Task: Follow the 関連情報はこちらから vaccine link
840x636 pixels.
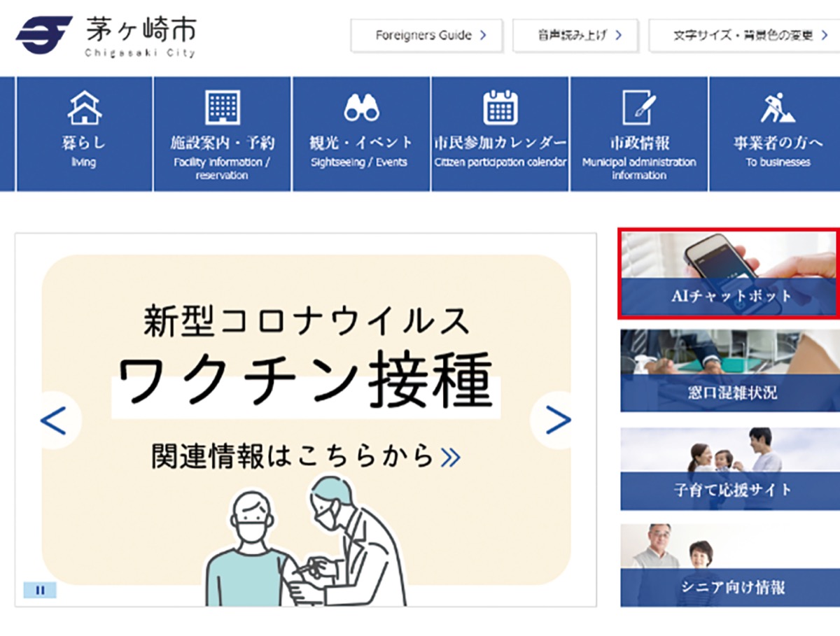Action: (306, 457)
